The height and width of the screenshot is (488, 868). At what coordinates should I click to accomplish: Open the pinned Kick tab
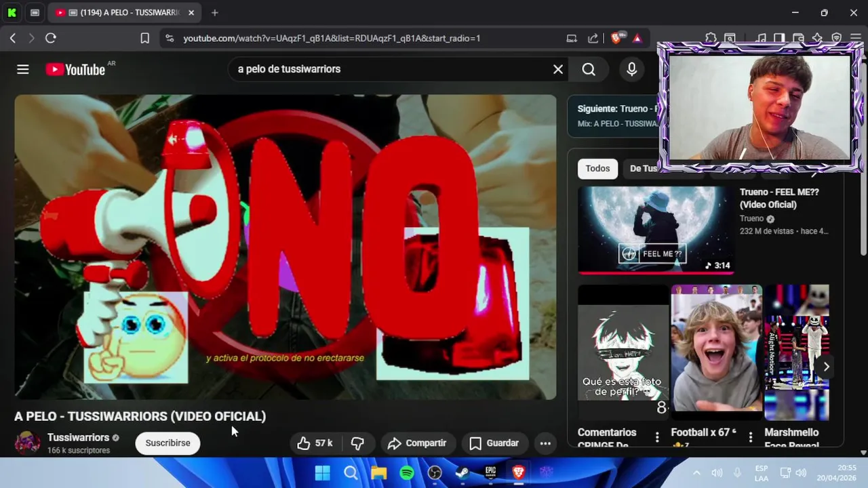12,12
